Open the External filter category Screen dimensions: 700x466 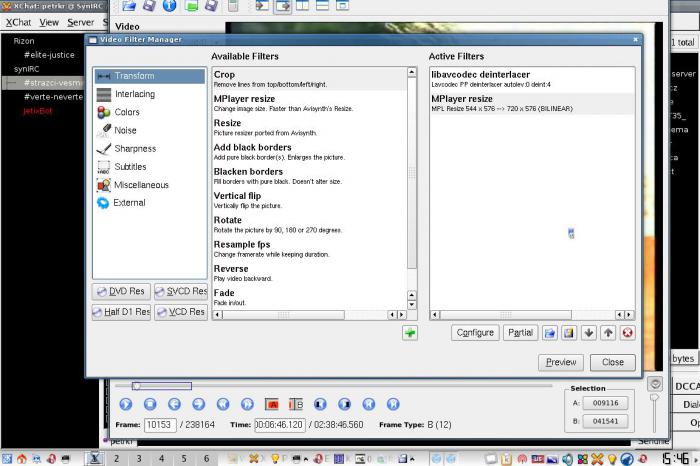pos(150,203)
